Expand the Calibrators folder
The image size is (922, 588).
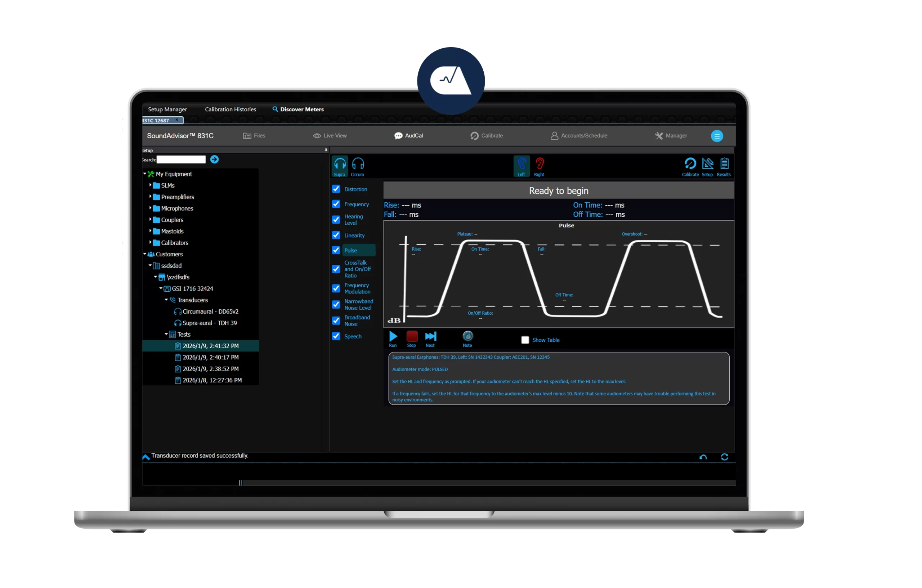(x=150, y=243)
